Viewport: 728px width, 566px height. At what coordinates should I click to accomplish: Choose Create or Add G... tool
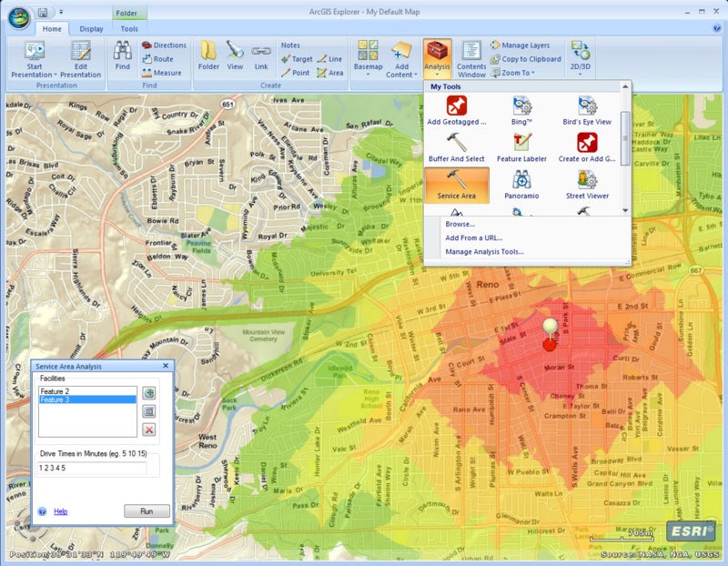[x=587, y=147]
